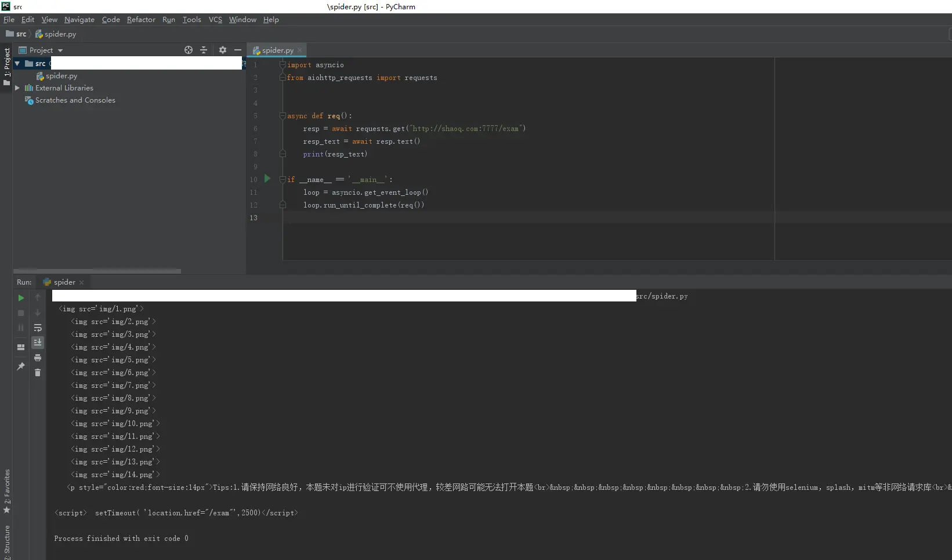Pin the spider run tab
Screen dimensions: 952x560
click(x=21, y=366)
